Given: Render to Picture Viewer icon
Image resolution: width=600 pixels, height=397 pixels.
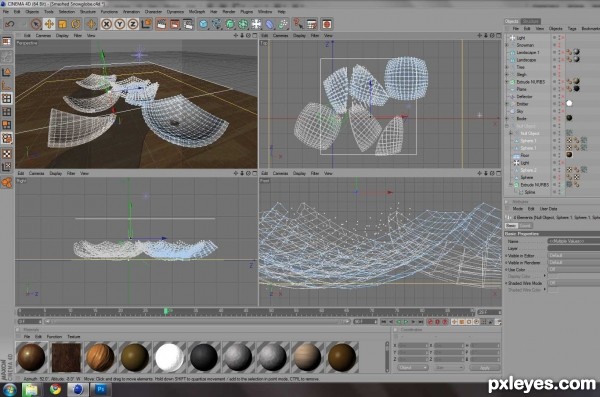Looking at the screenshot, I should tap(175, 24).
